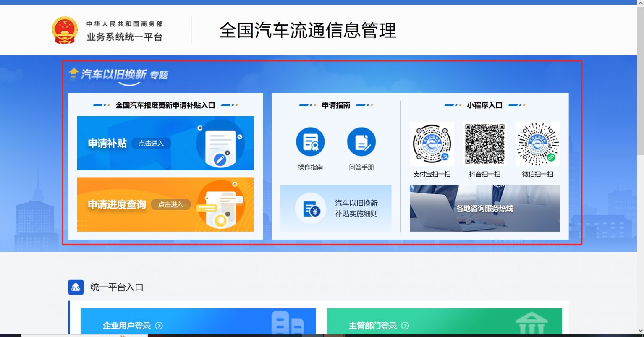Image resolution: width=644 pixels, height=337 pixels.
Task: Click the national emblem logo in header
Action: point(65,30)
